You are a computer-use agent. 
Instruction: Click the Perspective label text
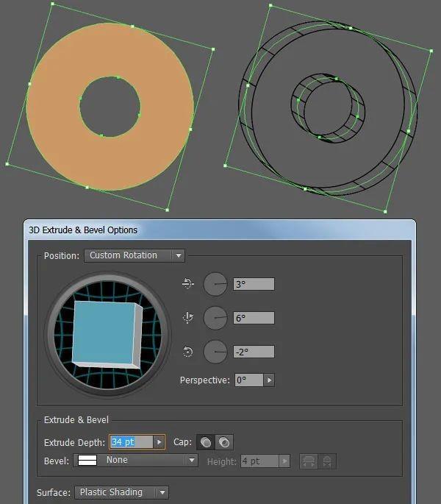click(x=205, y=380)
